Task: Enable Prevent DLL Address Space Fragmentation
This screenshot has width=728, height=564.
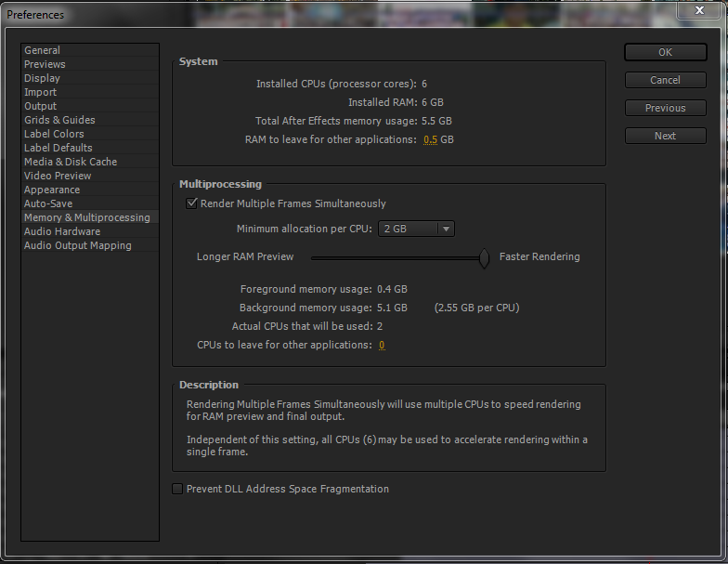Action: click(177, 489)
